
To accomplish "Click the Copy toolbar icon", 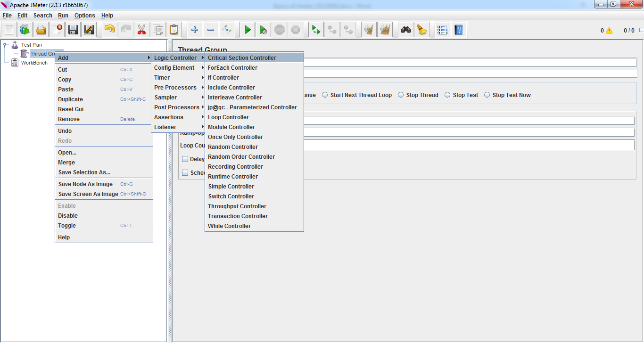I will (157, 30).
